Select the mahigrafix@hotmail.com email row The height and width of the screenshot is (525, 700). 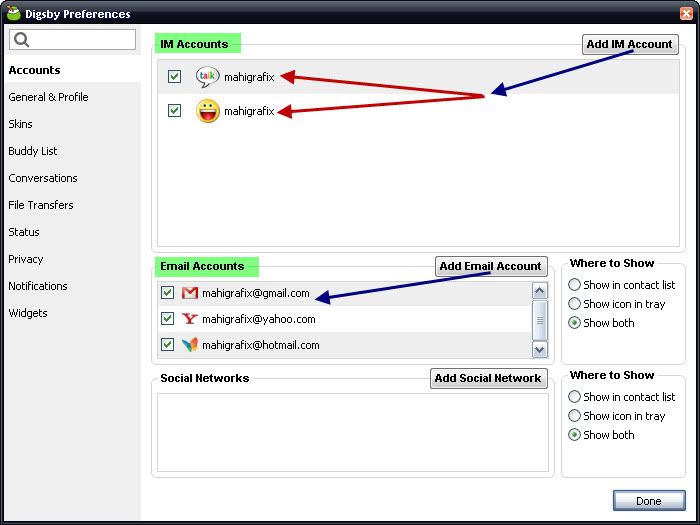pyautogui.click(x=344, y=345)
